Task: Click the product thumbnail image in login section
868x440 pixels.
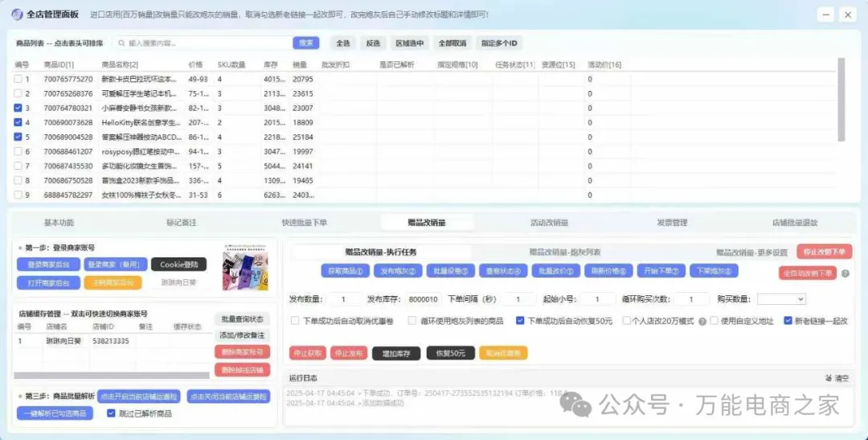Action: pyautogui.click(x=245, y=266)
